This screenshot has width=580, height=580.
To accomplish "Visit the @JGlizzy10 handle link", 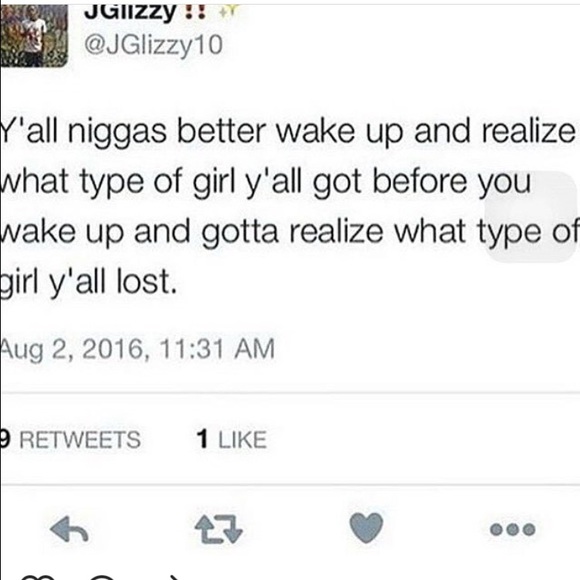I will click(x=154, y=45).
